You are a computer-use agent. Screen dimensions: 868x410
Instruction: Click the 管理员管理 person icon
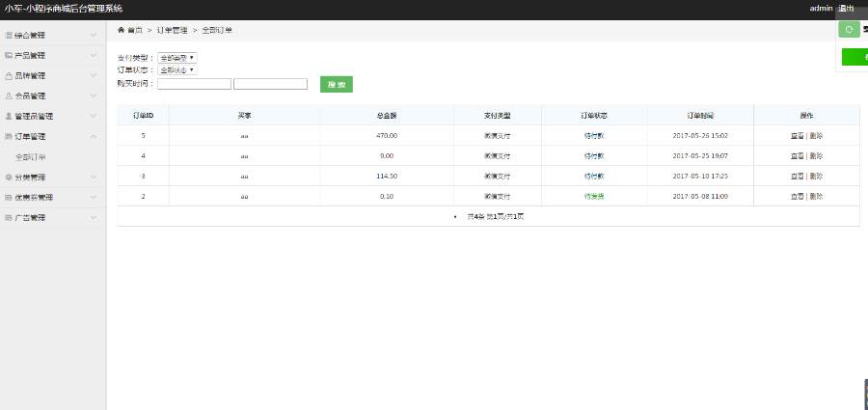tap(9, 117)
